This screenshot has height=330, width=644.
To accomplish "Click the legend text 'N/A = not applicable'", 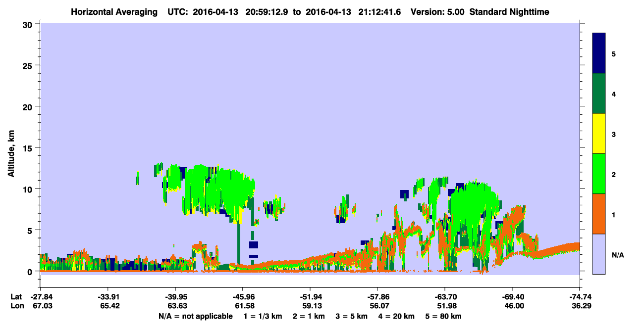I will coord(196,316).
